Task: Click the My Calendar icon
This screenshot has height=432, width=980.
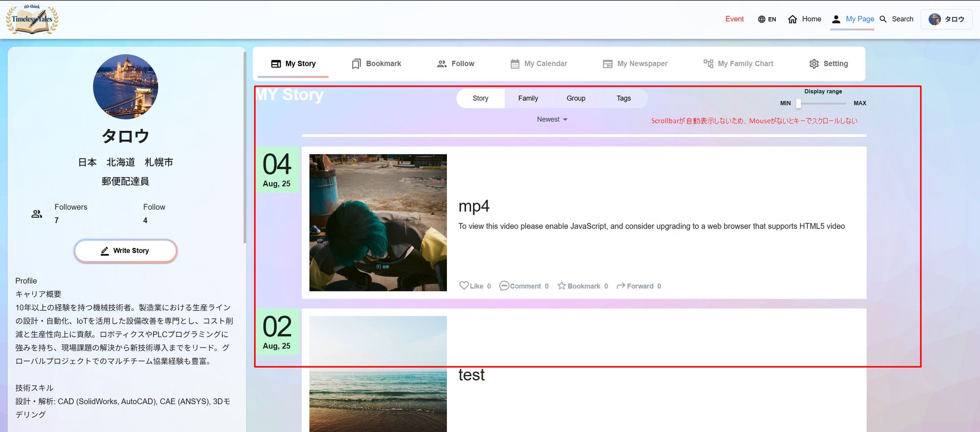Action: [514, 64]
